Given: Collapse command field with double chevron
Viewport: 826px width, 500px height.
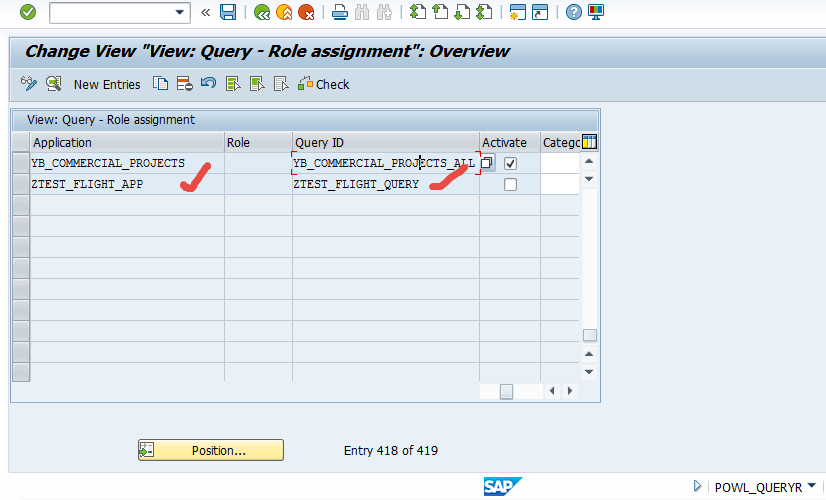Looking at the screenshot, I should 205,12.
